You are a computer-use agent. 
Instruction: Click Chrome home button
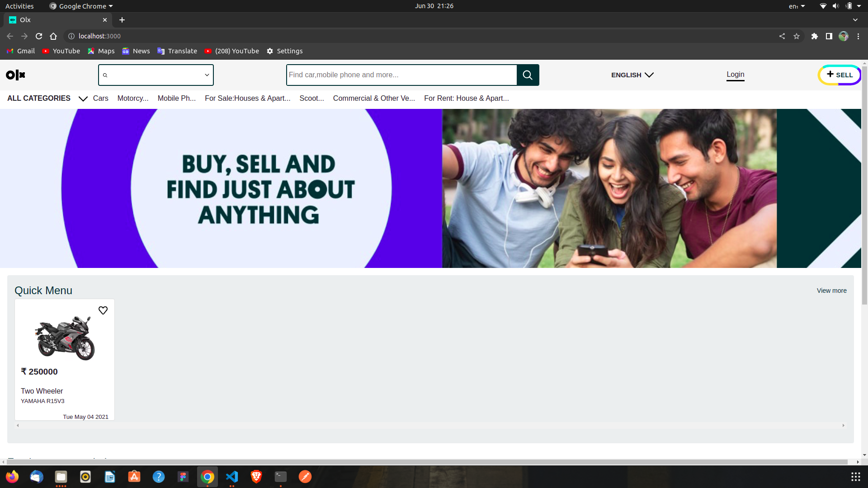point(53,36)
